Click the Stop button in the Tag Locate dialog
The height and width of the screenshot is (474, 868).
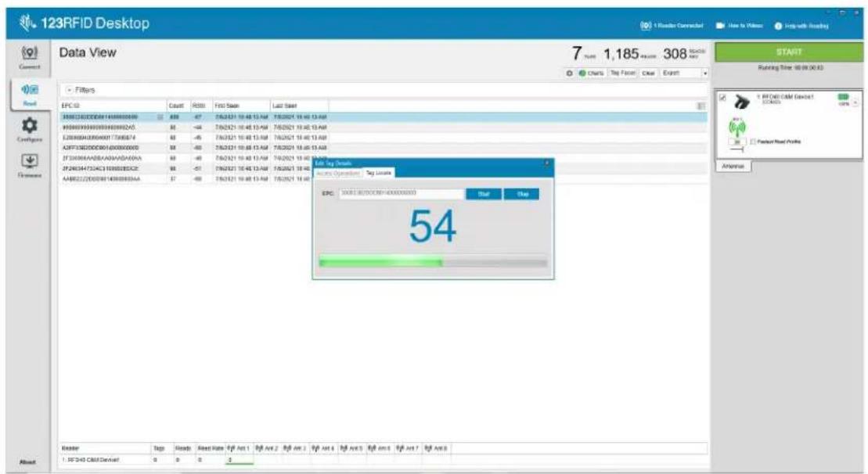[521, 194]
